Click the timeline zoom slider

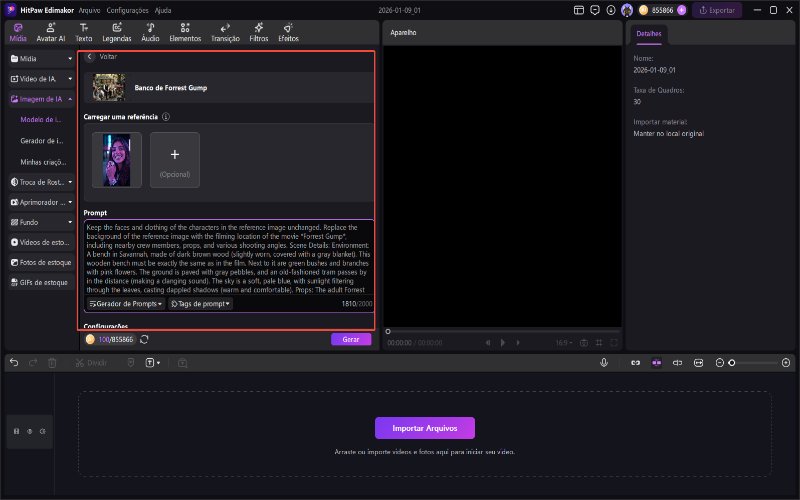click(x=750, y=362)
